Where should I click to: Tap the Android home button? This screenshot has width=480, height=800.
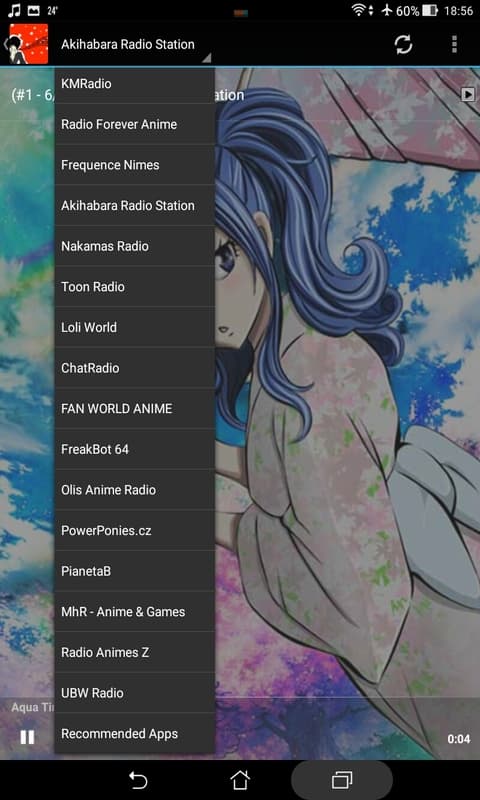point(240,780)
